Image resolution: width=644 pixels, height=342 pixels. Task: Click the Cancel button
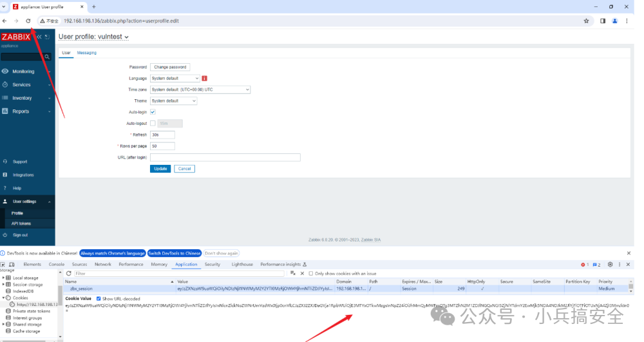coord(184,169)
